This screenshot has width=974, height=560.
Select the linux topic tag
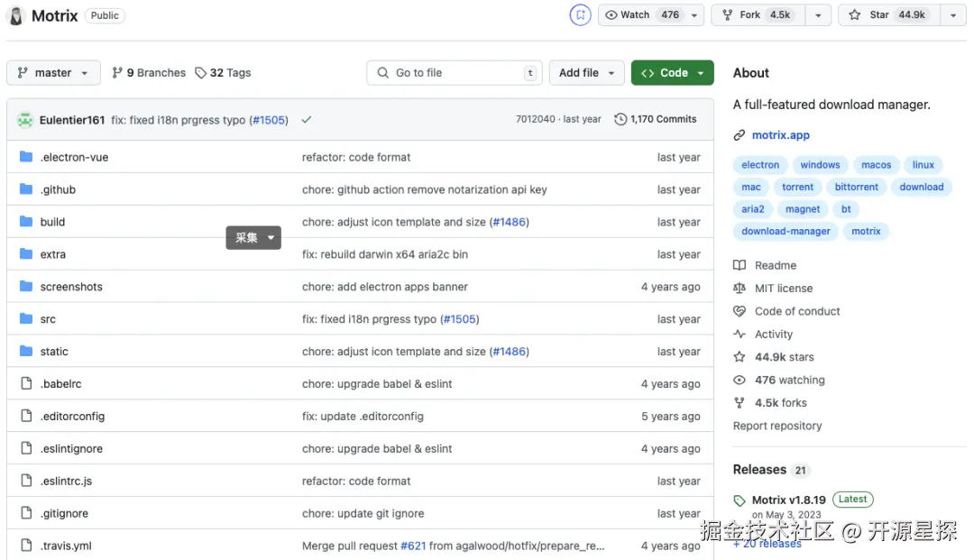pos(923,165)
